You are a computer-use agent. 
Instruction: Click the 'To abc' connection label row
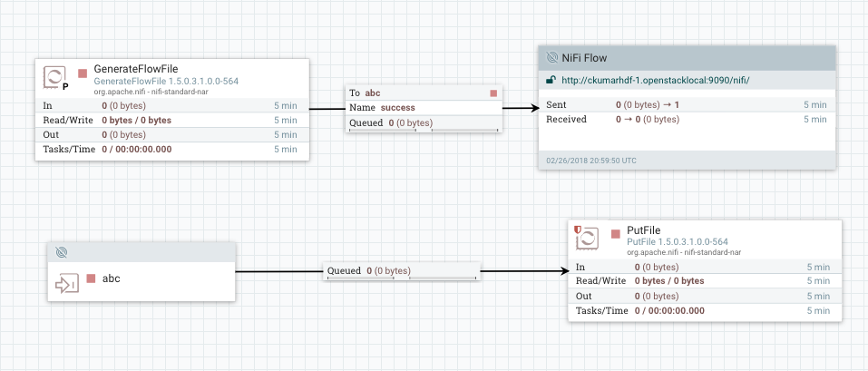click(x=424, y=93)
